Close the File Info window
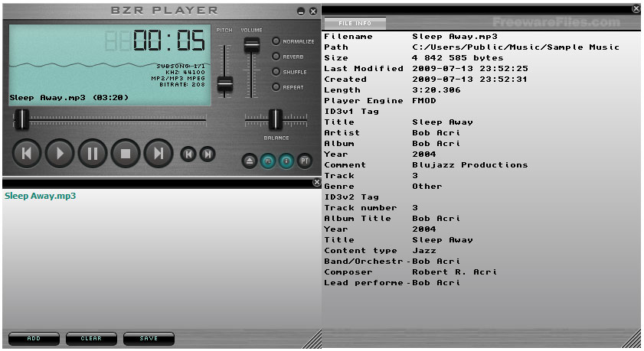 (x=636, y=9)
